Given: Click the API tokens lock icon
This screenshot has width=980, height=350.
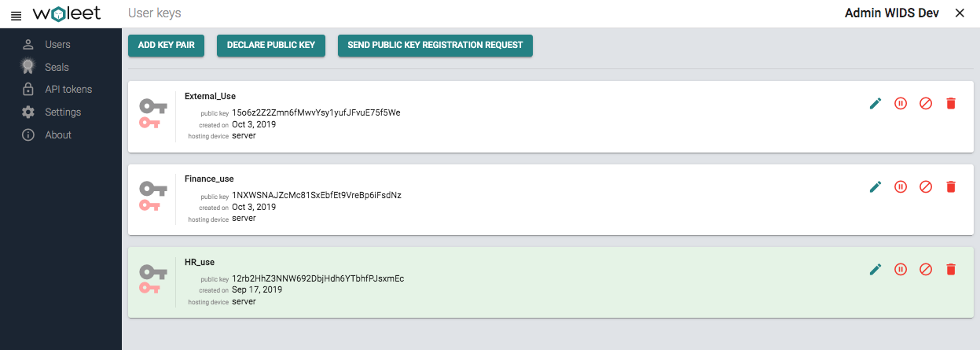Looking at the screenshot, I should tap(28, 89).
